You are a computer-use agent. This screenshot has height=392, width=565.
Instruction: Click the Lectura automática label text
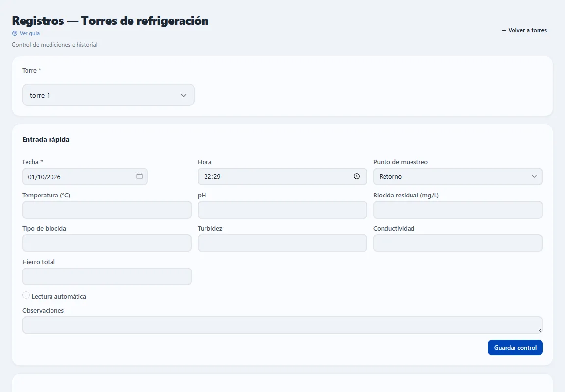59,296
